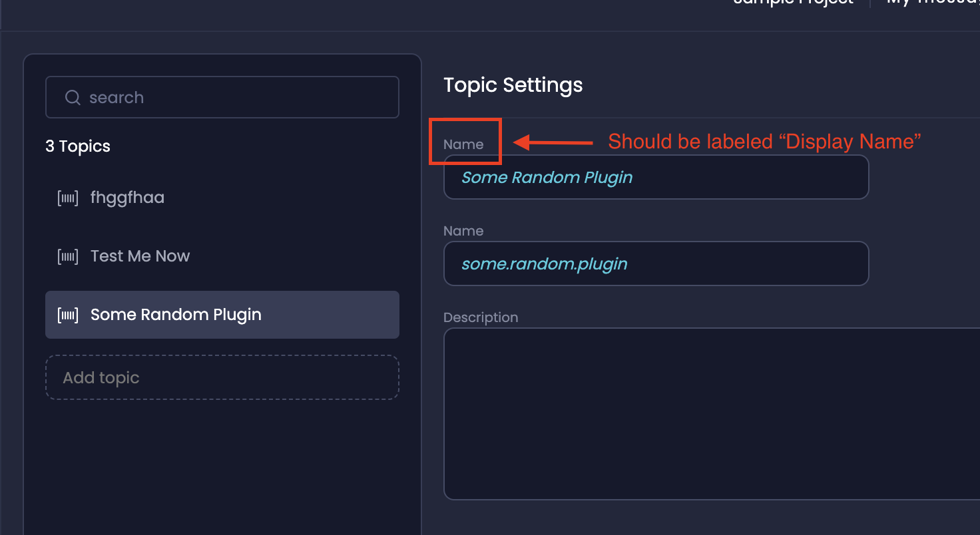Click the Description label
The height and width of the screenshot is (535, 980).
tap(481, 317)
